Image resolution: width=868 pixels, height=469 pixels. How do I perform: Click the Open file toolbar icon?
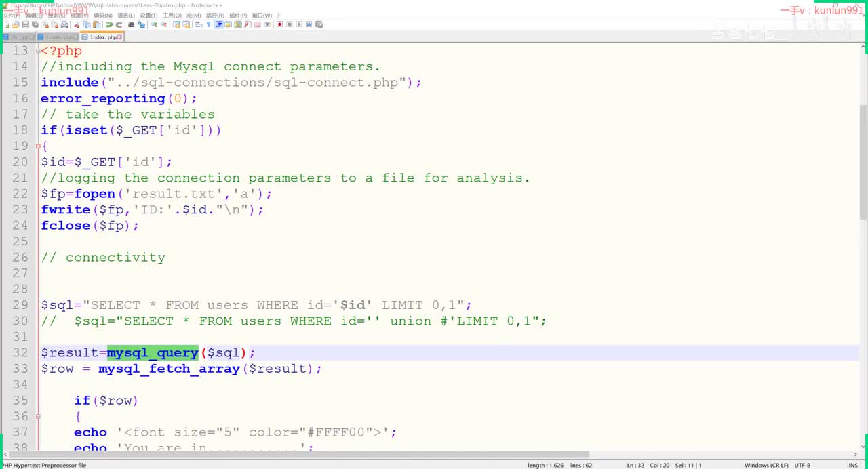tap(16, 24)
